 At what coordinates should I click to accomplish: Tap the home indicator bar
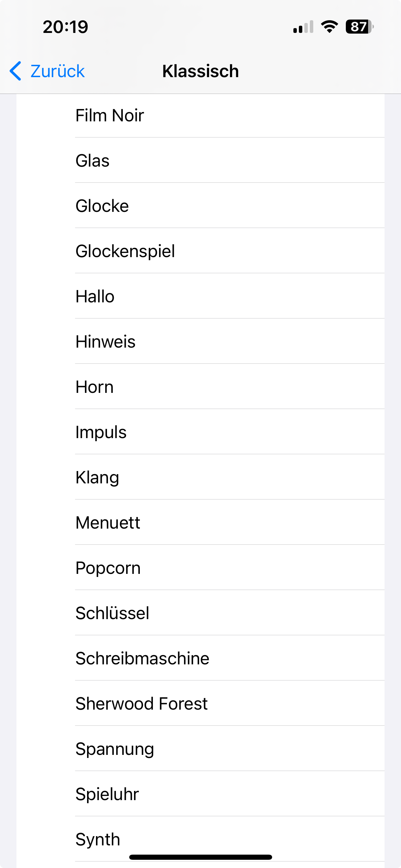200,857
